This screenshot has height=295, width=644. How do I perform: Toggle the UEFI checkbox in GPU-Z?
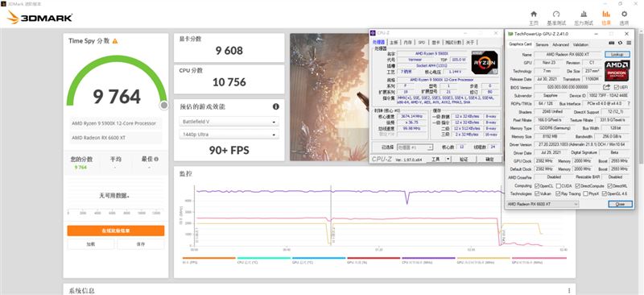[x=617, y=88]
